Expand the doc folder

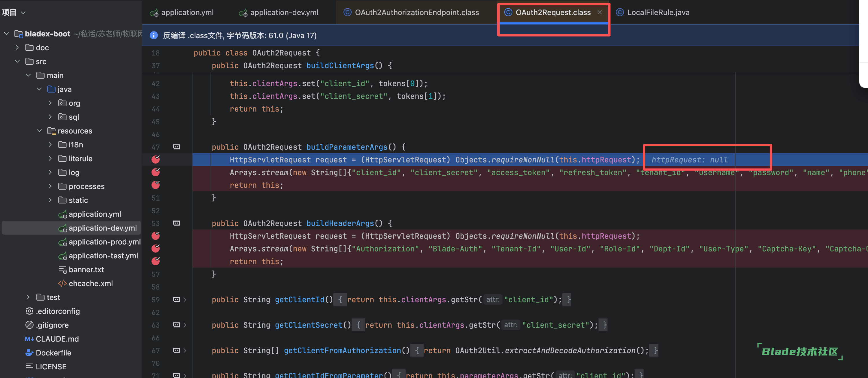[x=17, y=47]
